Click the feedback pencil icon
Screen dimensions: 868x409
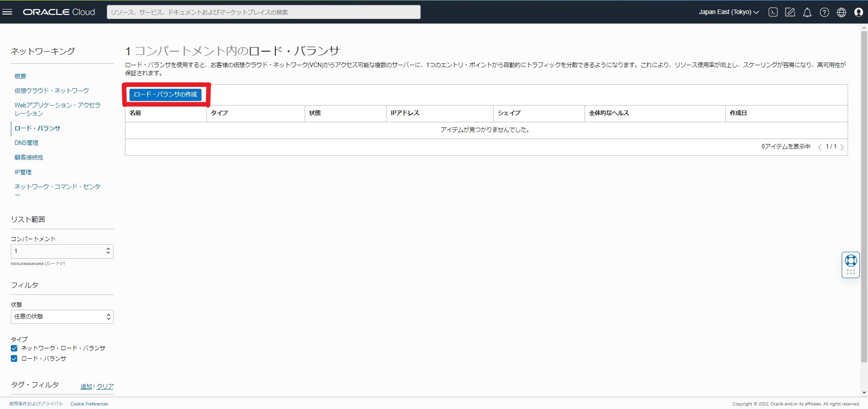point(790,12)
